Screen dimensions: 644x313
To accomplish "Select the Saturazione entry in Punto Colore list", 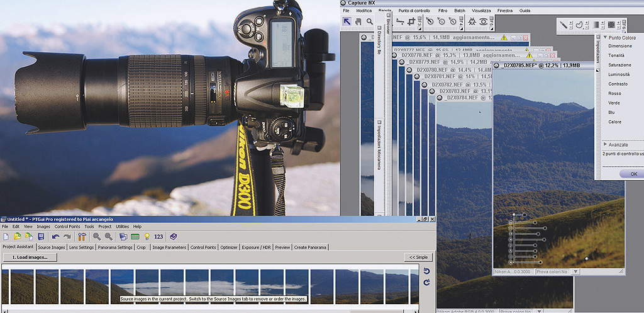I will (x=619, y=65).
